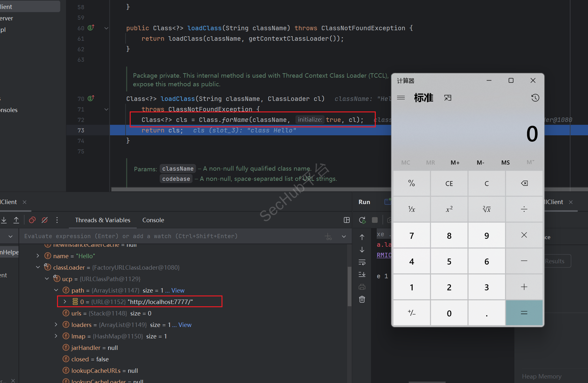Click the View Breakpoints icon
588x383 pixels.
click(32, 220)
